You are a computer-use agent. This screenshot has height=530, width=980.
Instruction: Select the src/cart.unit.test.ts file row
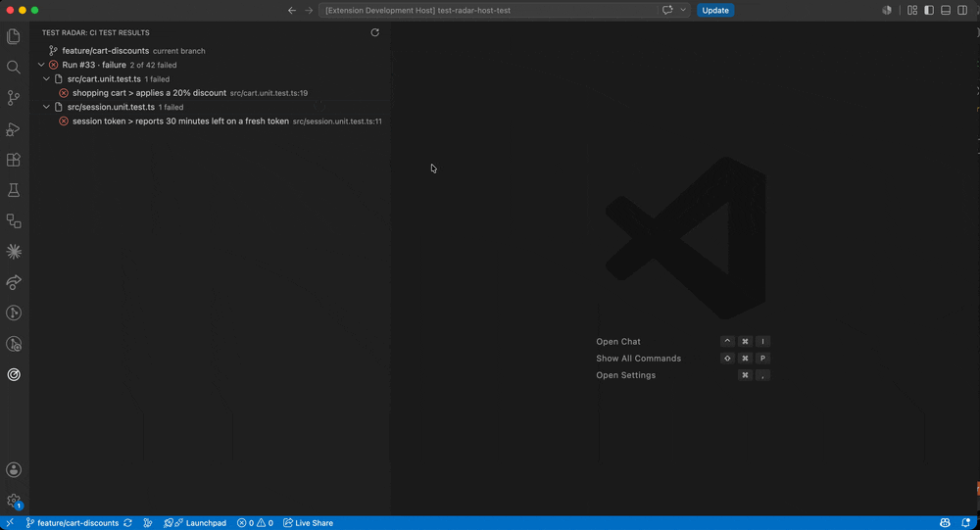pos(211,78)
